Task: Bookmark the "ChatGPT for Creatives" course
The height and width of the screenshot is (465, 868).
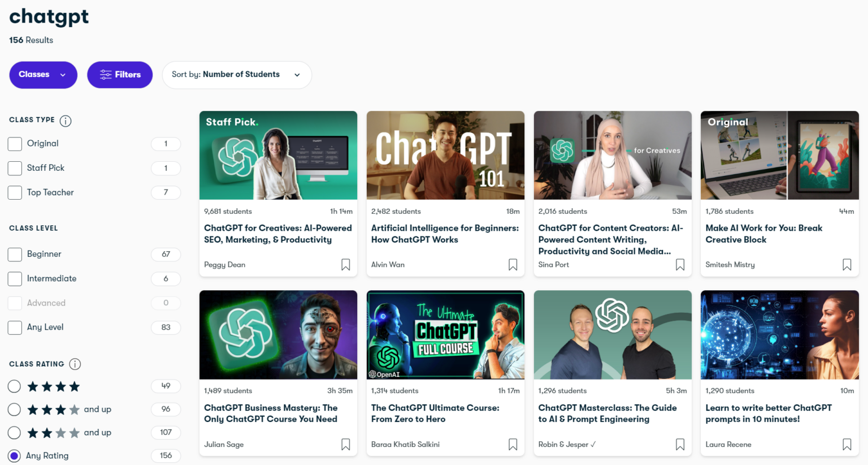Action: point(345,264)
